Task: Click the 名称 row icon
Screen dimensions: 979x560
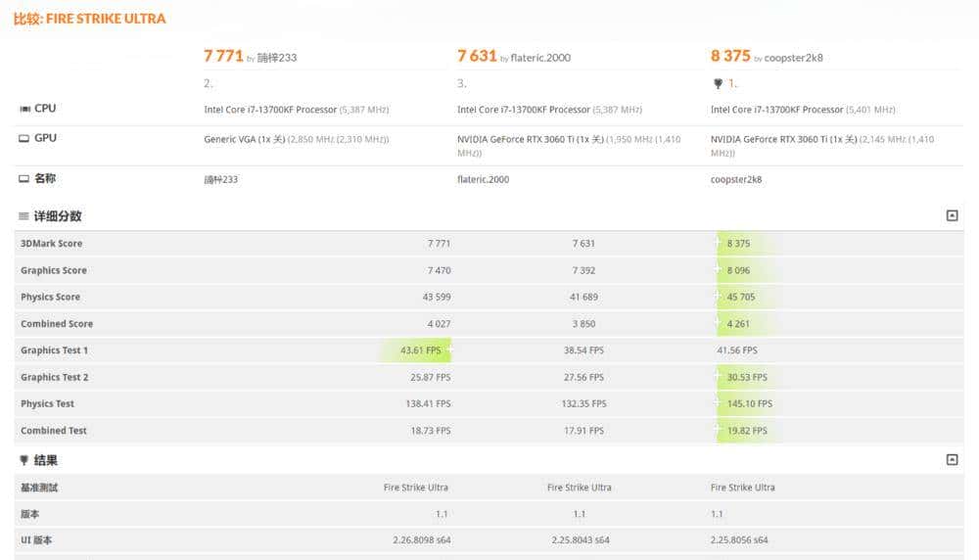Action: (23, 178)
